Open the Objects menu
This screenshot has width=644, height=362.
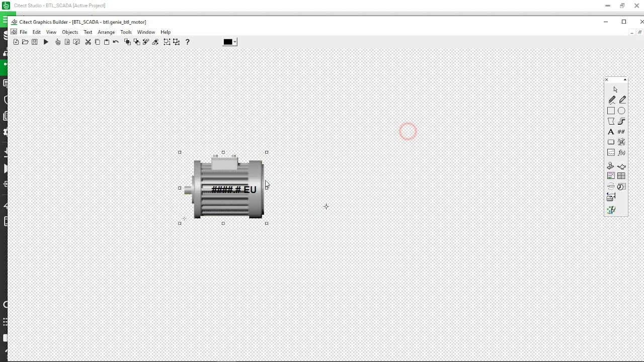[70, 32]
